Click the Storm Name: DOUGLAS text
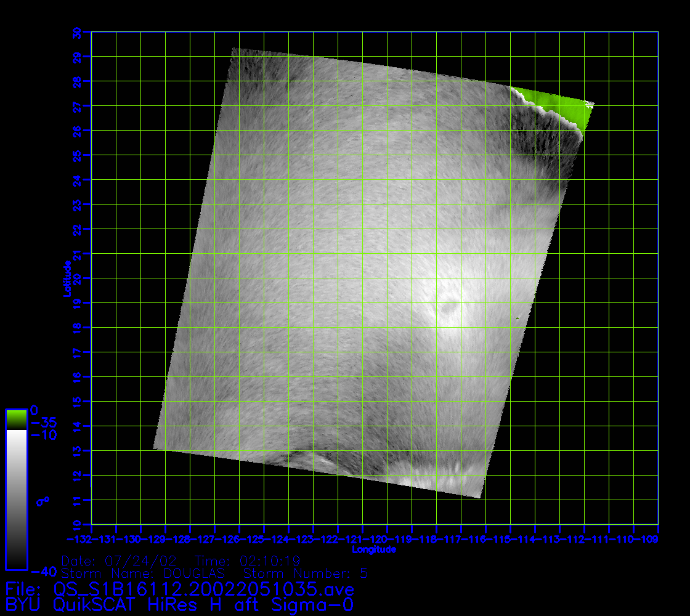 click(143, 573)
